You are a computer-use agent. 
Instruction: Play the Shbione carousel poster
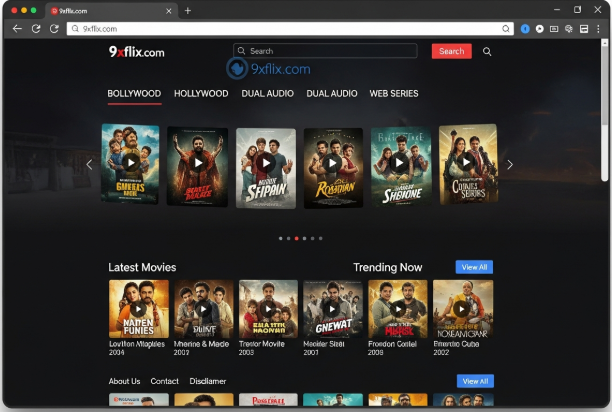pyautogui.click(x=399, y=163)
